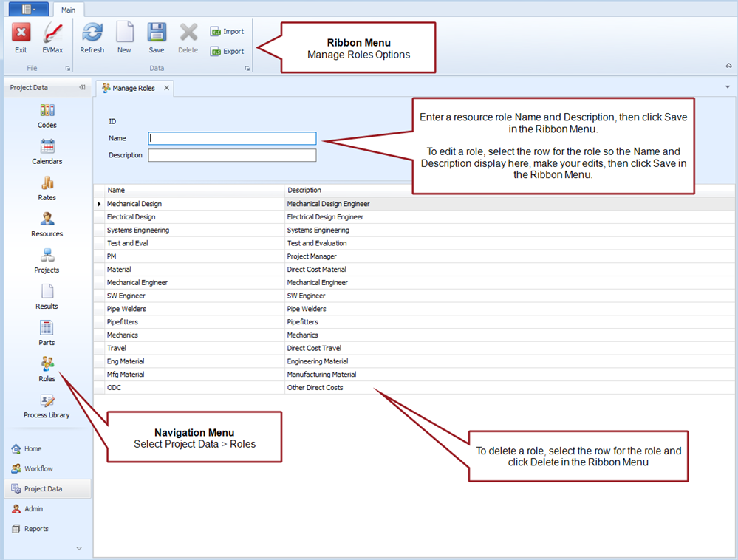Switch to Admin navigation section
The image size is (738, 560).
coord(33,509)
